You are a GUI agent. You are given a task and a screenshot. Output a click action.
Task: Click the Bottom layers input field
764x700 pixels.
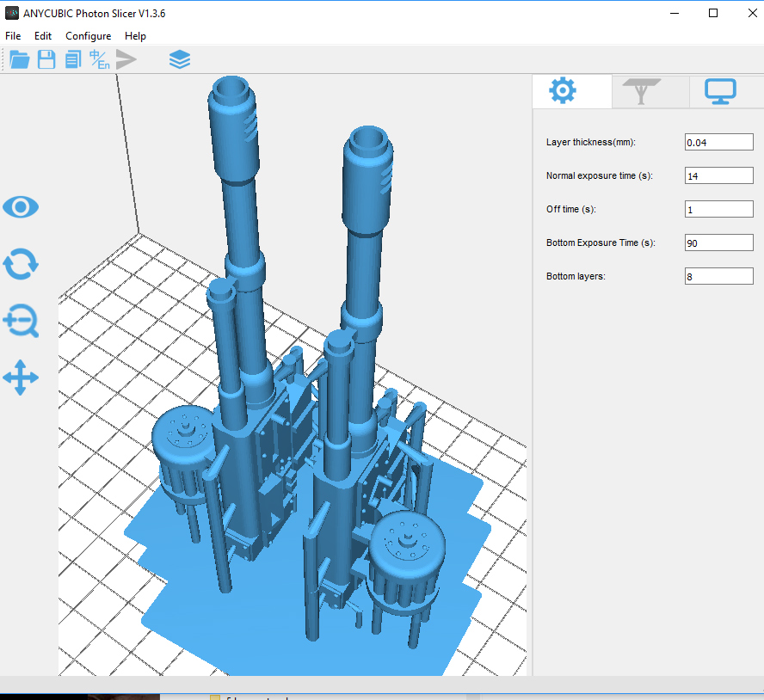coord(718,276)
